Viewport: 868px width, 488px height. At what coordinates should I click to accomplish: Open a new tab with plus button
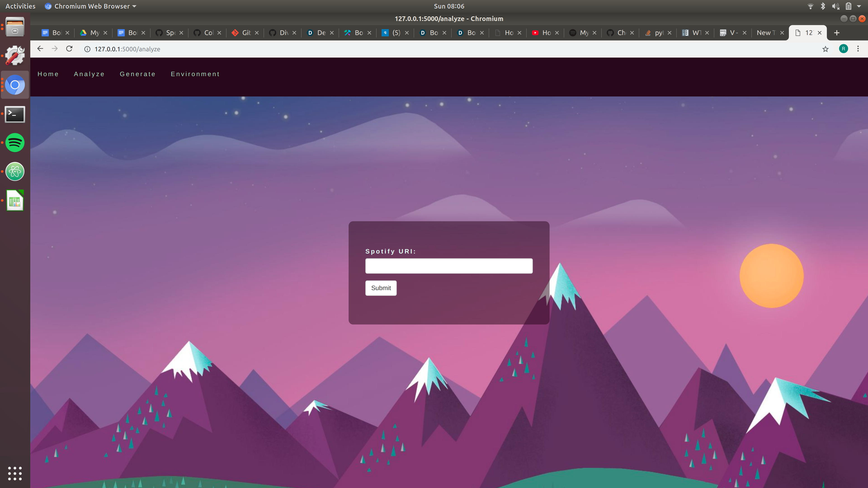(837, 33)
